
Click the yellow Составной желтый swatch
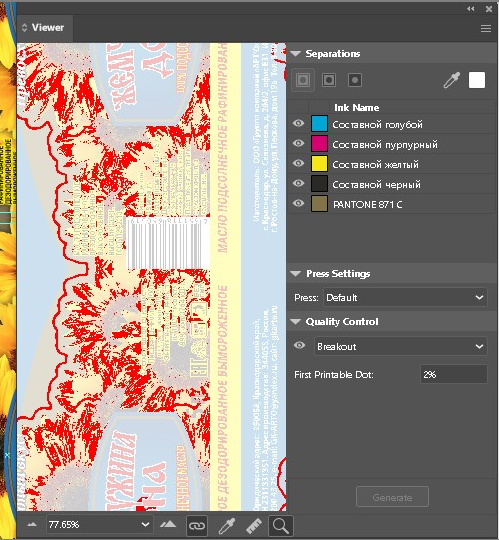click(319, 164)
